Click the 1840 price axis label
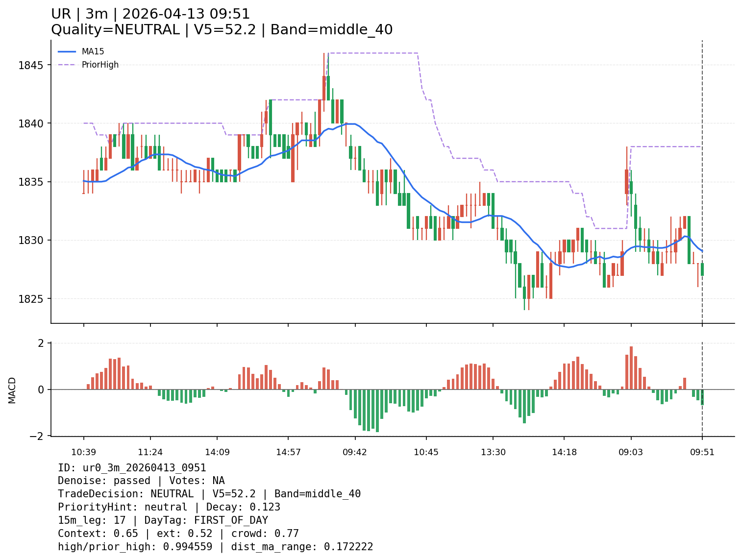The height and width of the screenshot is (560, 742). pyautogui.click(x=31, y=123)
